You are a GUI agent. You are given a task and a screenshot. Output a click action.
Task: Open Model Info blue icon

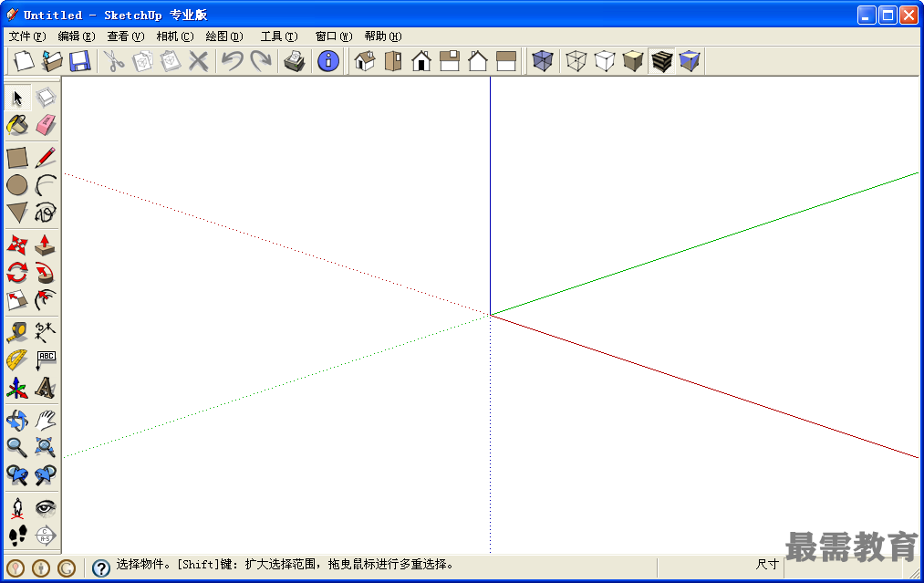pyautogui.click(x=328, y=61)
